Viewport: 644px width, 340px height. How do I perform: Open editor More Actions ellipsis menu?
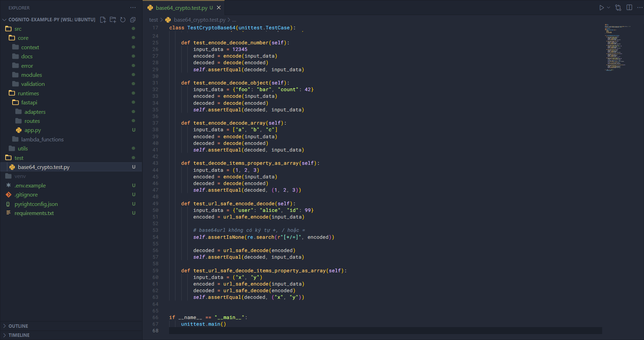(639, 8)
